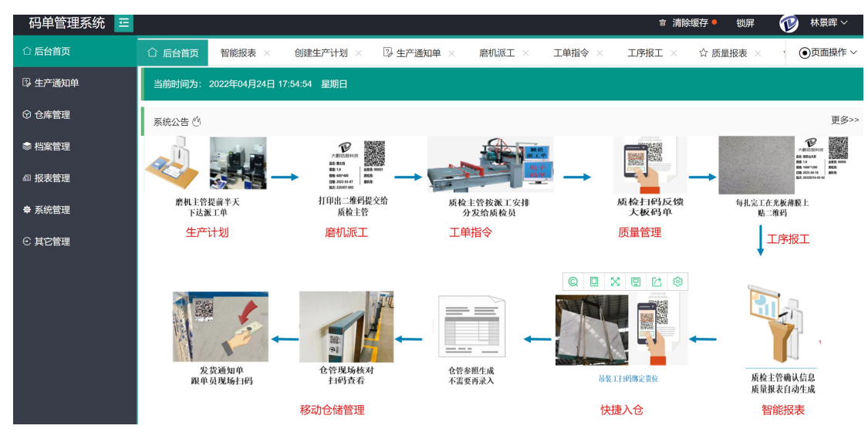Expand 报表管理 in the sidebar
This screenshot has height=439, width=868.
(52, 178)
